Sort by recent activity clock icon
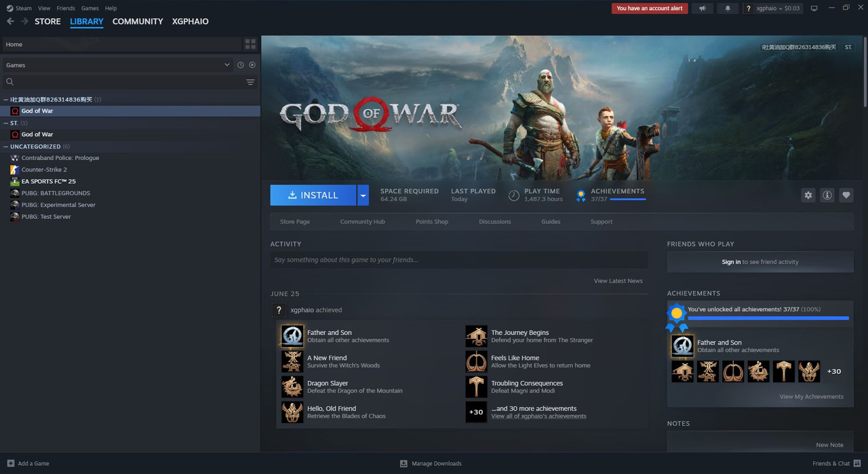Viewport: 868px width, 474px height. 240,65
